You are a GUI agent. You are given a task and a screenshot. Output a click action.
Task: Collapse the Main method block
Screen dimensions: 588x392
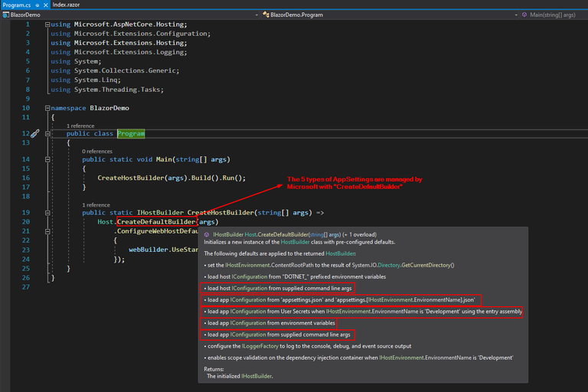[47, 159]
